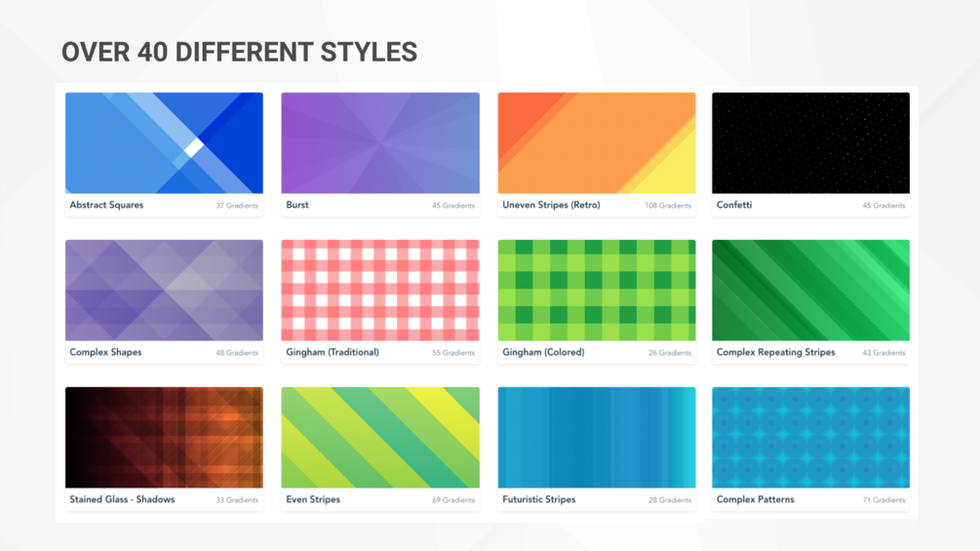The image size is (980, 551).
Task: Open the purple Burst style thumbnail
Action: (x=380, y=143)
